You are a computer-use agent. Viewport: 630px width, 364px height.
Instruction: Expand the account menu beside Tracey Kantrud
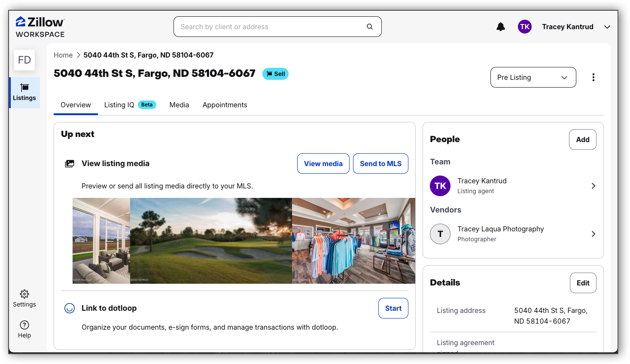click(607, 27)
